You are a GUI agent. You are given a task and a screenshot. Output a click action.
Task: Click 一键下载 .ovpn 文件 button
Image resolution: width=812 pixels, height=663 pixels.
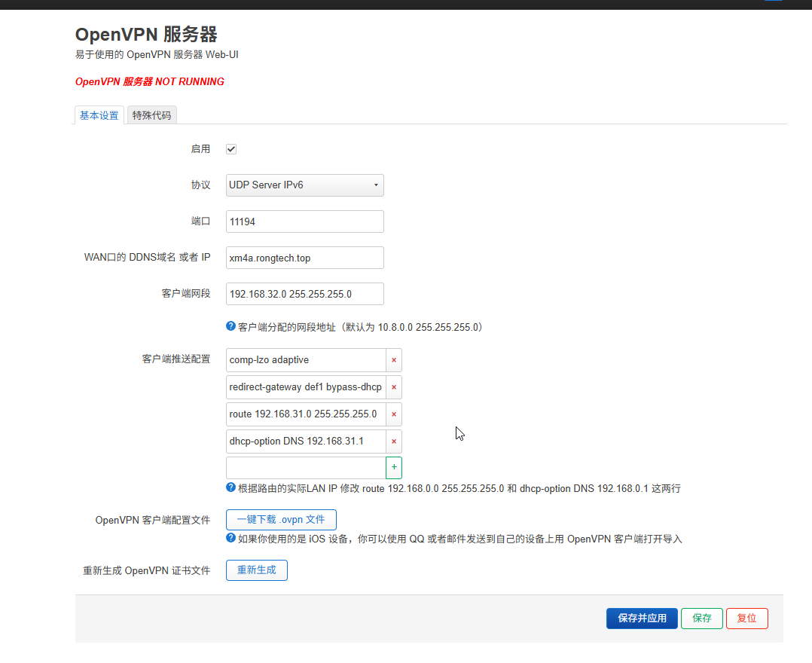click(281, 520)
